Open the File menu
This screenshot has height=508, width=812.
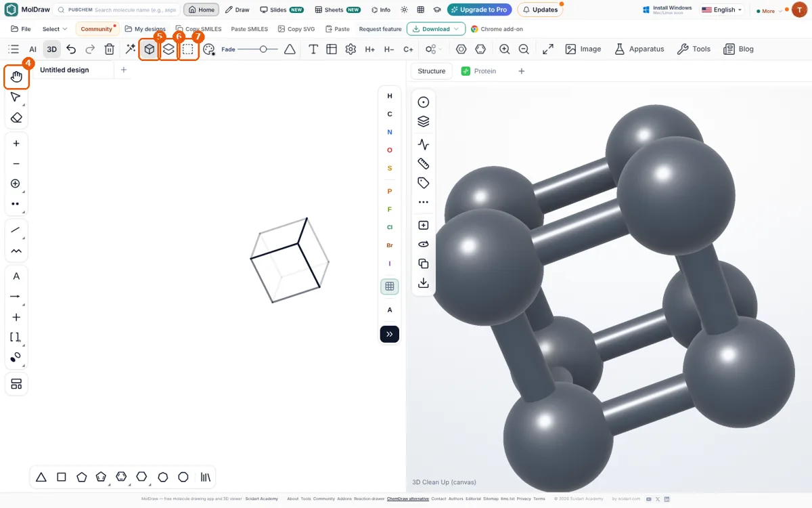[22, 29]
